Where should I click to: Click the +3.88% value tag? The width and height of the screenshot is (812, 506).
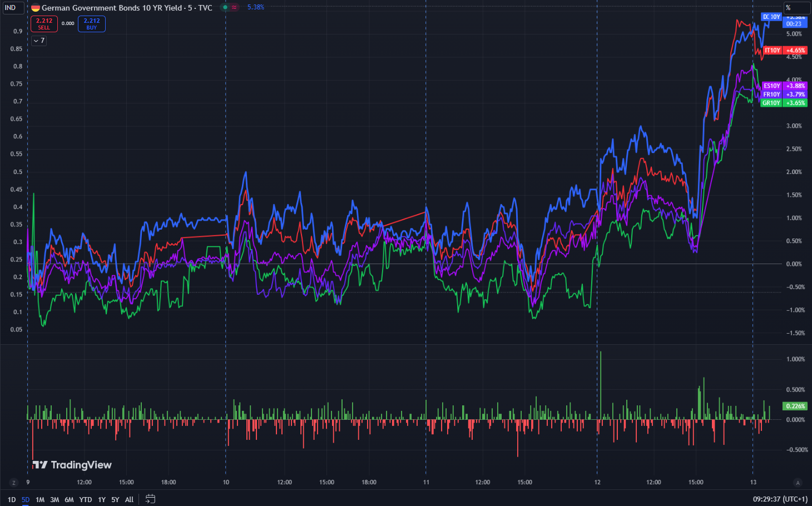[x=795, y=86]
